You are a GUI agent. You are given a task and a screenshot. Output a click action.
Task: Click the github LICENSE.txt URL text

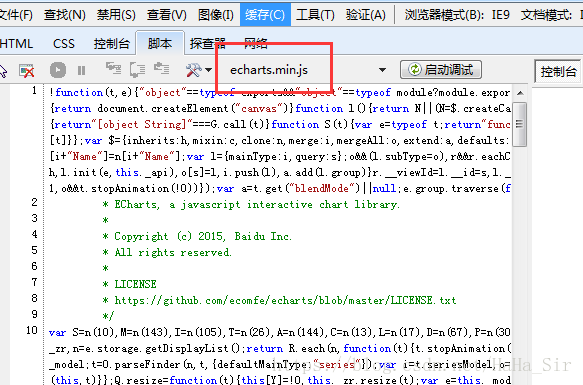pos(285,300)
